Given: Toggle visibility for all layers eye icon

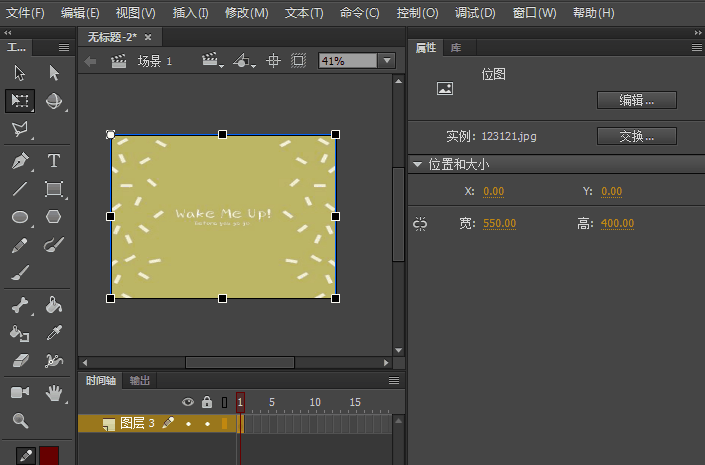Looking at the screenshot, I should (187, 402).
